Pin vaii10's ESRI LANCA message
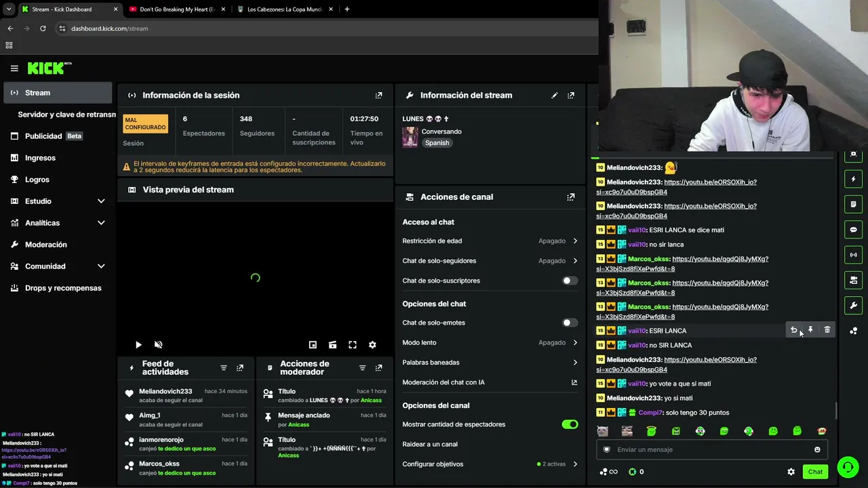The width and height of the screenshot is (868, 488). pyautogui.click(x=810, y=330)
